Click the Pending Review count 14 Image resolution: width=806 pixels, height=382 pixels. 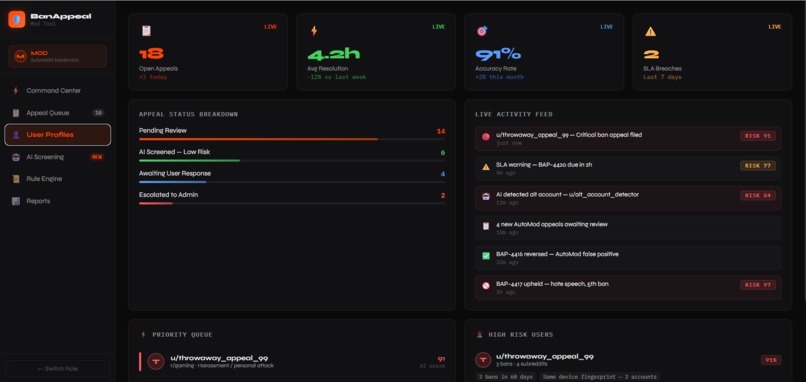click(x=441, y=131)
